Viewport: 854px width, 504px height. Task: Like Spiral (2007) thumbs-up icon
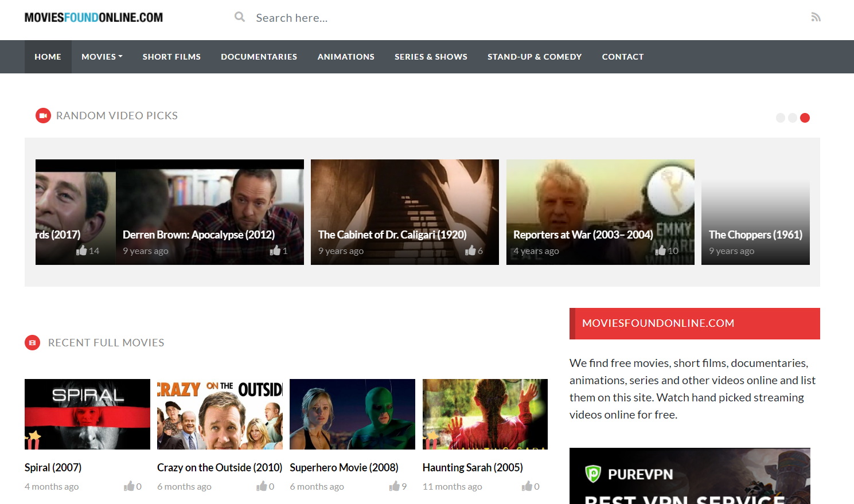129,486
